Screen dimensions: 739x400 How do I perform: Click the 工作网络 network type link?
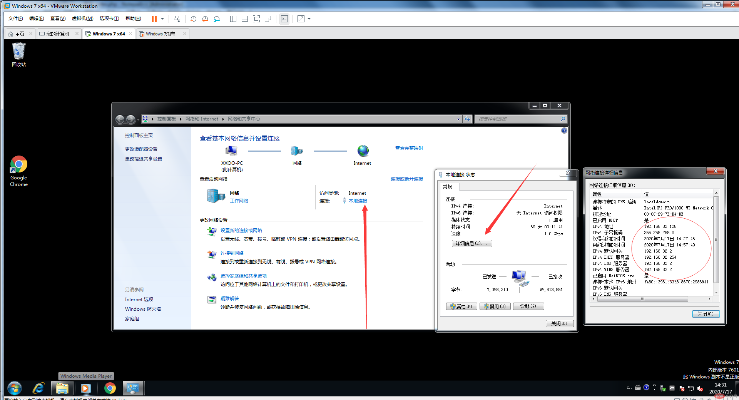coord(239,201)
